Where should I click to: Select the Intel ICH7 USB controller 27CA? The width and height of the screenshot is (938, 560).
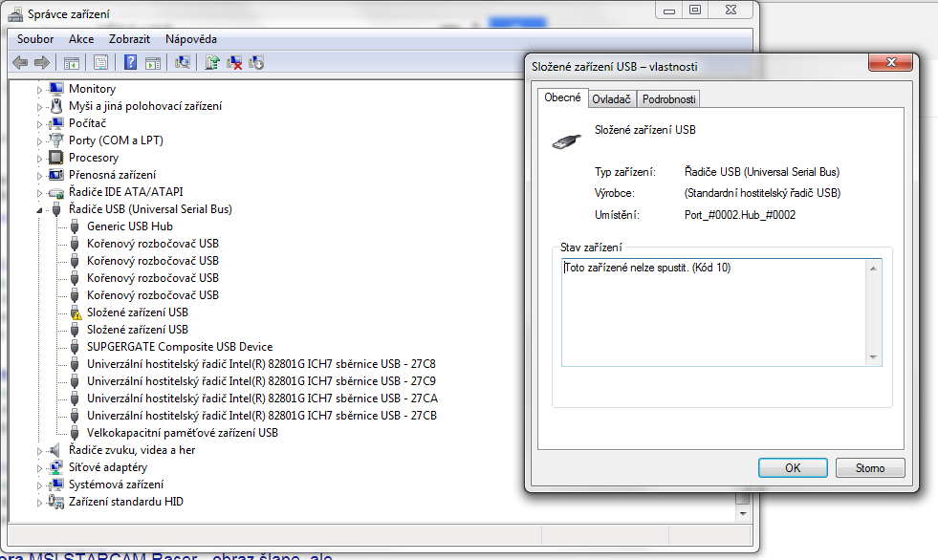[x=262, y=398]
